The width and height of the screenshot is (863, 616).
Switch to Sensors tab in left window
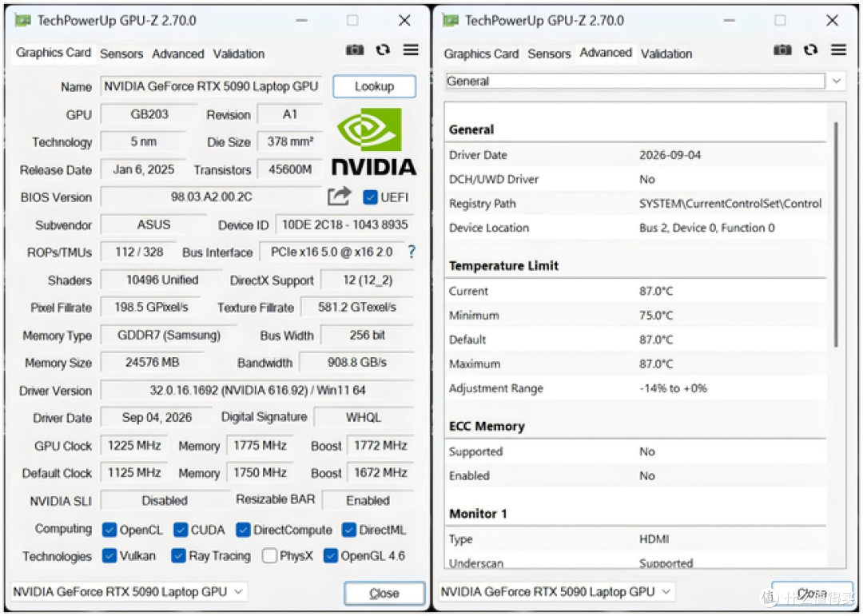(x=121, y=54)
